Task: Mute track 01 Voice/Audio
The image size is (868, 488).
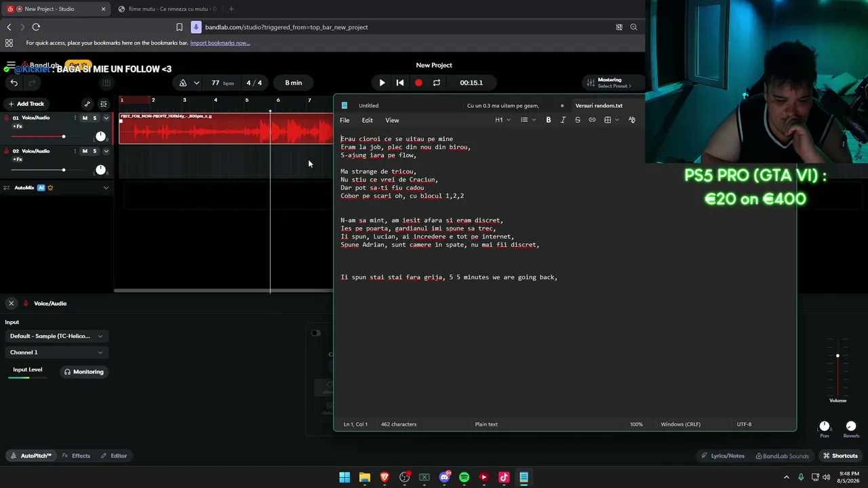Action: [85, 118]
